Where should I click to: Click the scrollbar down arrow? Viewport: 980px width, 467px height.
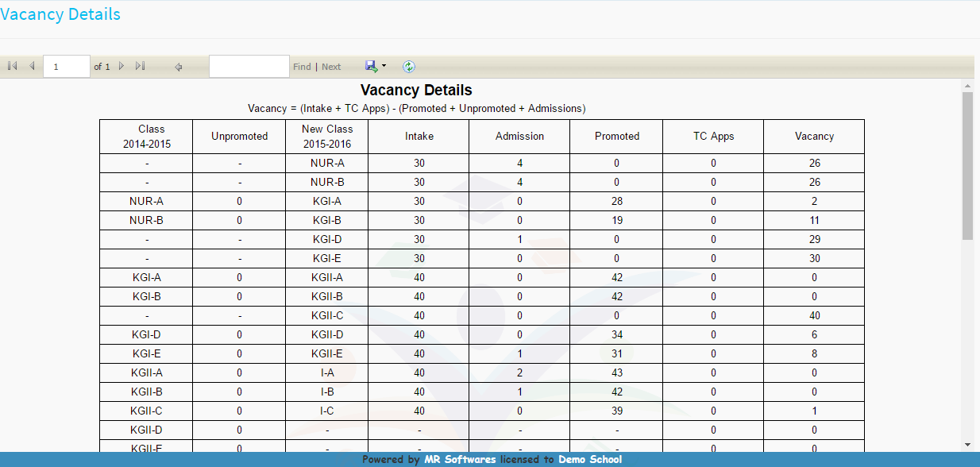pyautogui.click(x=967, y=445)
